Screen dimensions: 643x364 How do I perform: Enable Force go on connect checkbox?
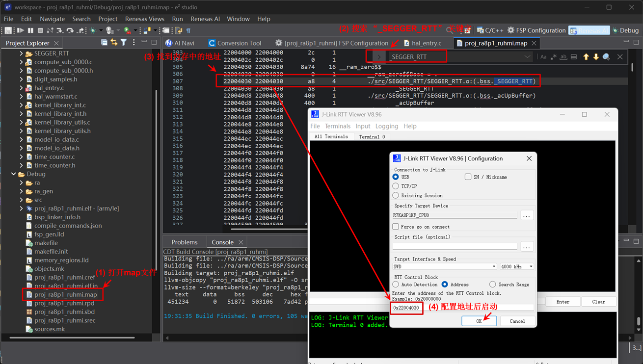(396, 227)
